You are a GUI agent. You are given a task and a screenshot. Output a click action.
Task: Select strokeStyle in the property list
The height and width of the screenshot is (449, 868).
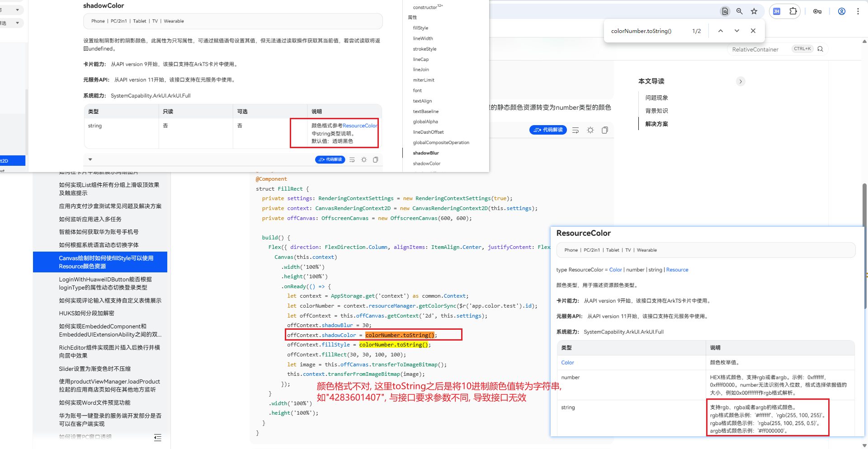[x=425, y=49]
